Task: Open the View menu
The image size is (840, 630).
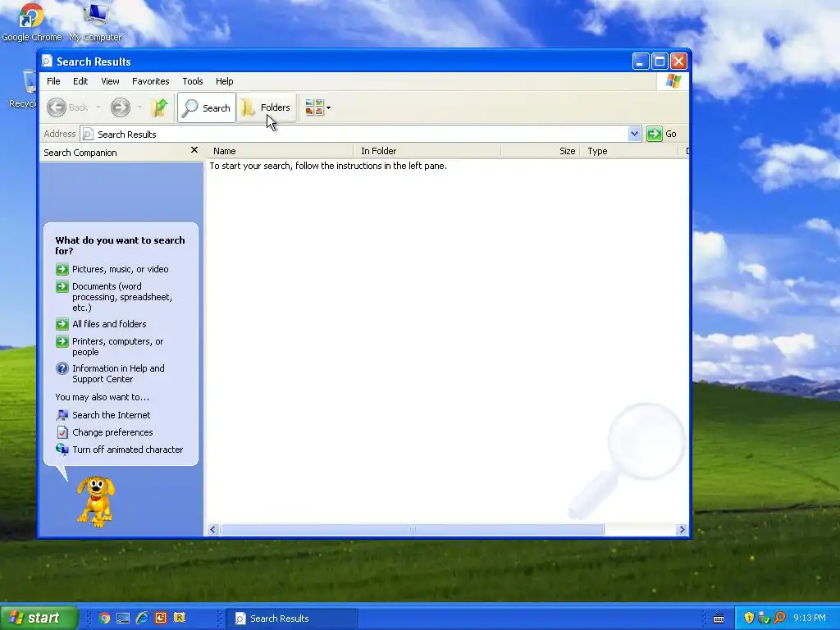Action: 110,81
